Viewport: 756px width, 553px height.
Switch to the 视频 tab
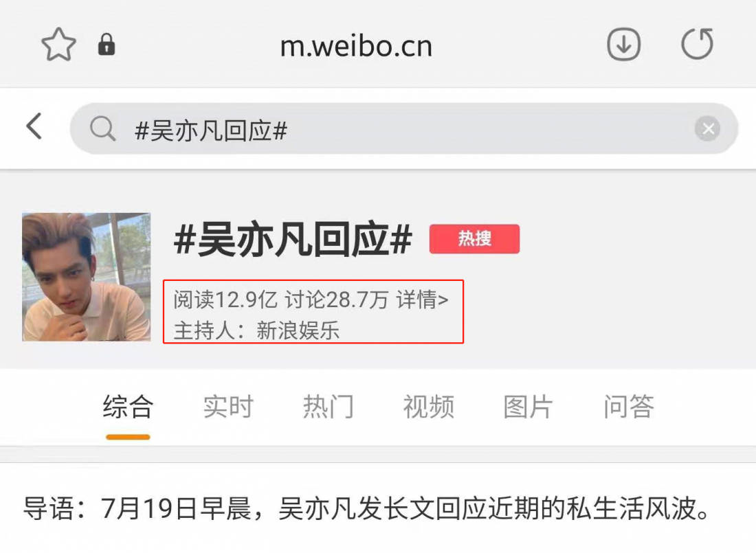pos(429,407)
